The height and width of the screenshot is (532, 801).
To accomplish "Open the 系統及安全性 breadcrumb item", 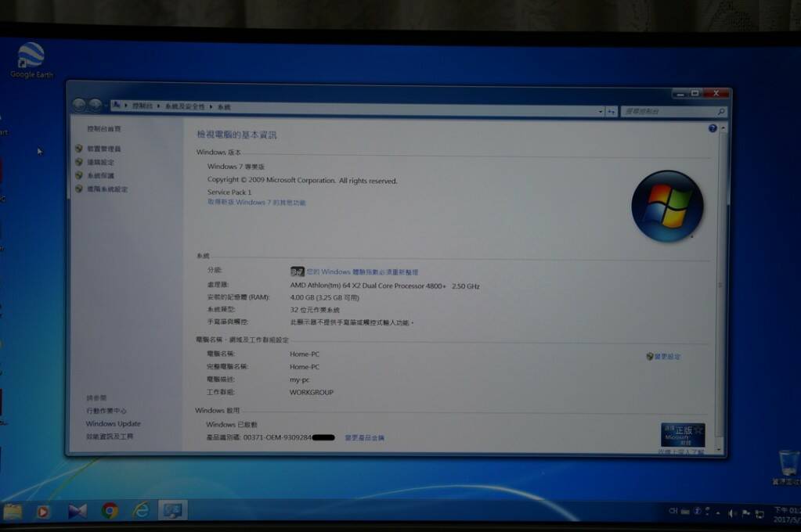I will (x=185, y=106).
